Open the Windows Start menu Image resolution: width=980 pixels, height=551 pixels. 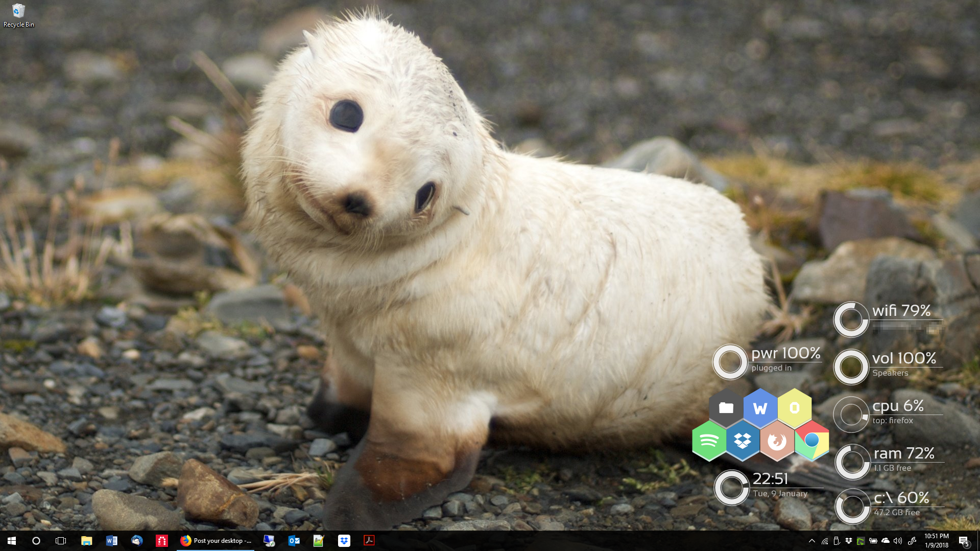pyautogui.click(x=12, y=541)
